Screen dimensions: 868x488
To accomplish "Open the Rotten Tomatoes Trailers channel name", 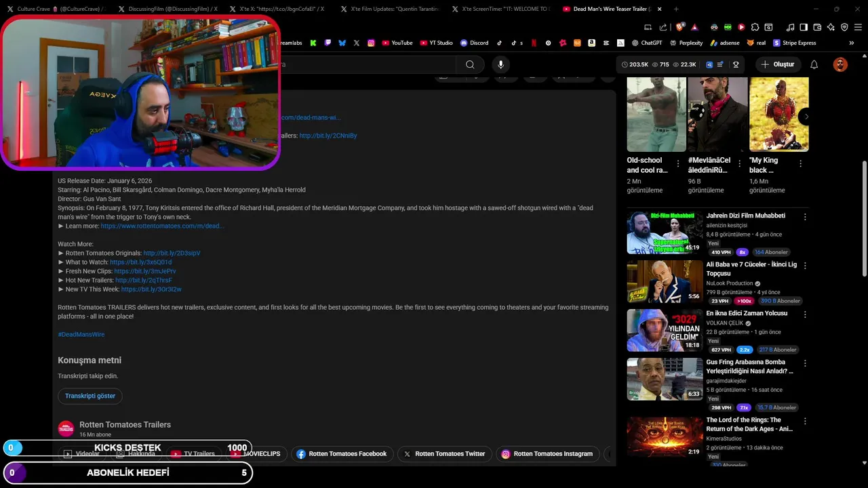I will click(x=125, y=424).
